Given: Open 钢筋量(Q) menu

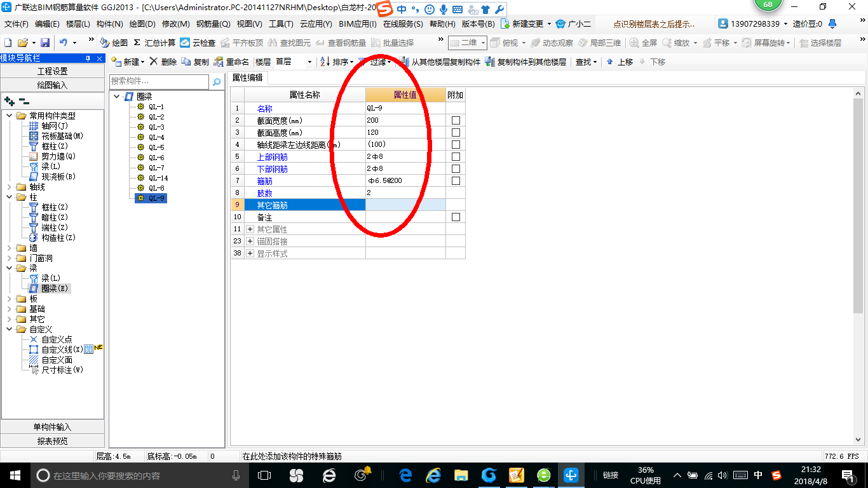Looking at the screenshot, I should pos(213,24).
